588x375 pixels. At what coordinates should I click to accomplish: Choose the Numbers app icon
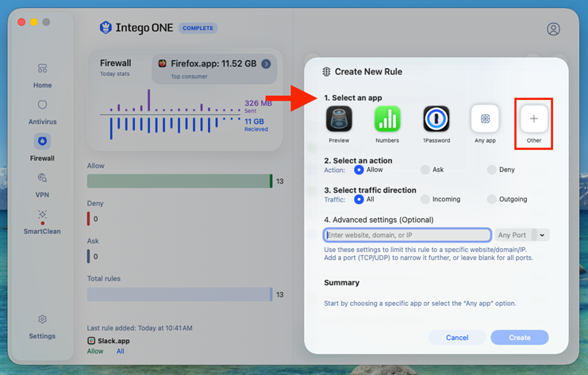click(x=387, y=119)
